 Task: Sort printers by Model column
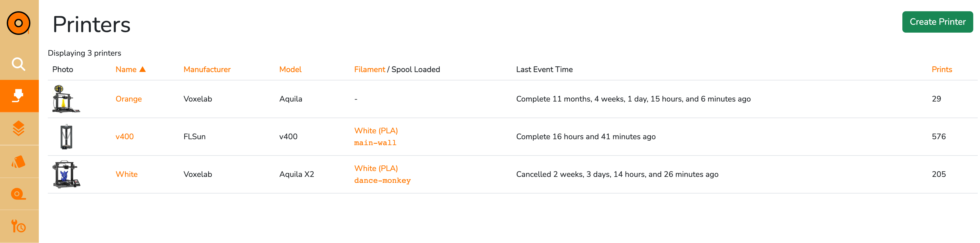point(290,69)
